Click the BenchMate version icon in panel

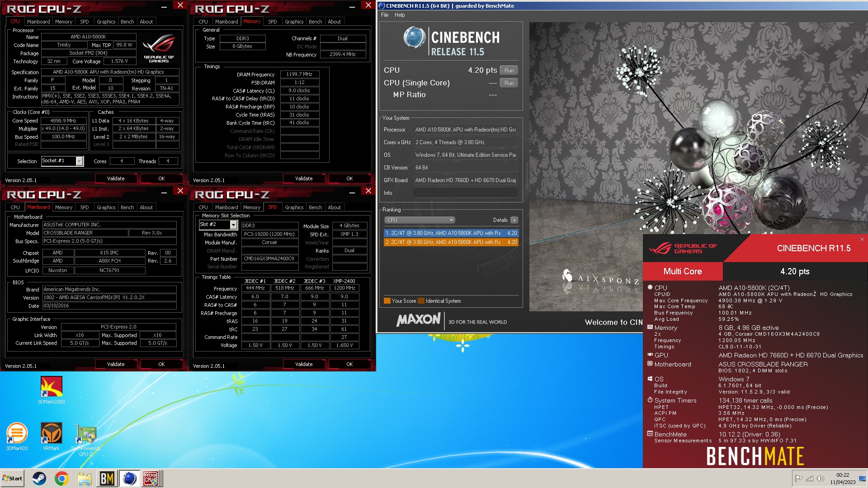click(x=650, y=434)
